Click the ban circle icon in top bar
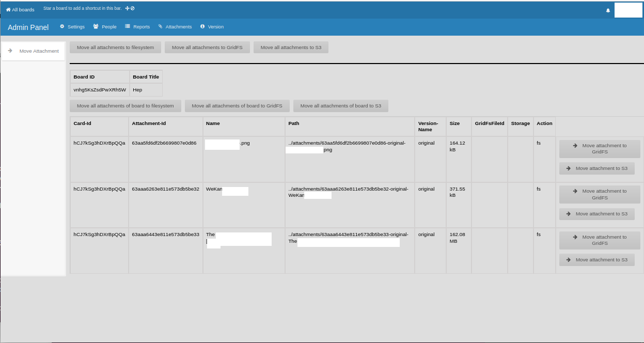Viewport: 644px width, 343px height. (x=133, y=8)
